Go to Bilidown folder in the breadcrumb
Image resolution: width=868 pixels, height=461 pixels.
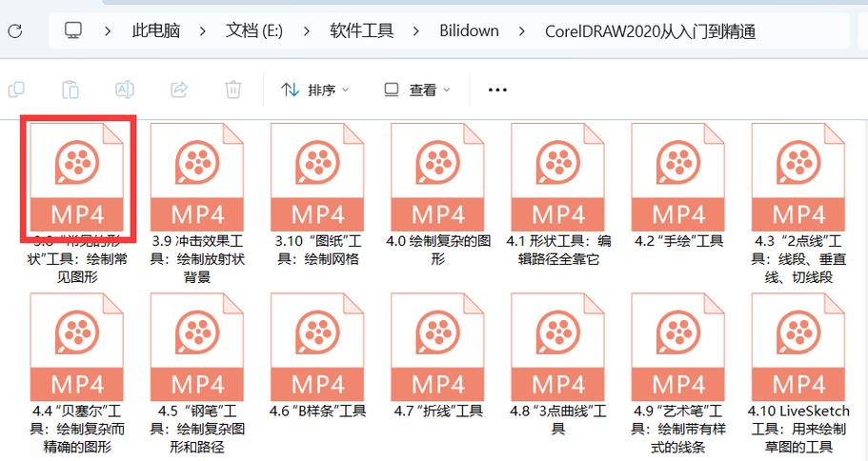pos(469,30)
